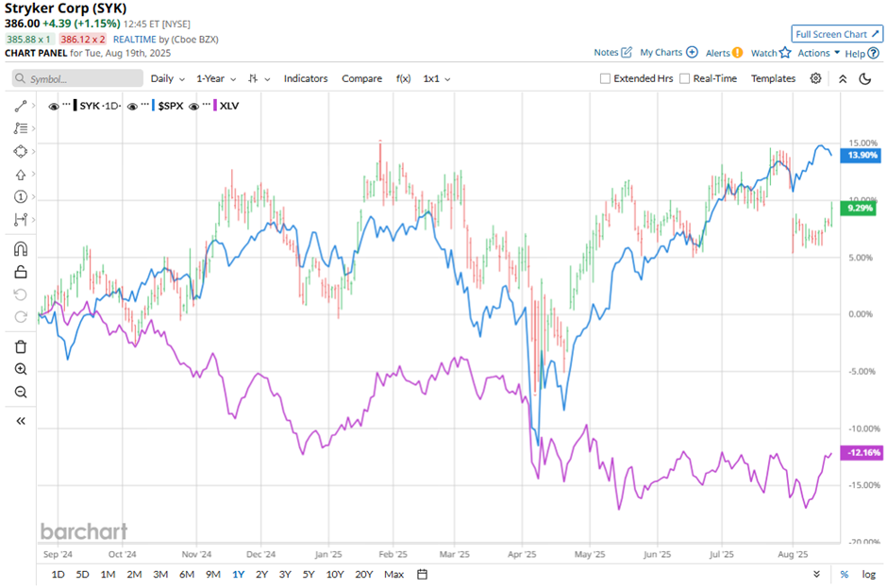Select the 1D time range

pyautogui.click(x=58, y=575)
